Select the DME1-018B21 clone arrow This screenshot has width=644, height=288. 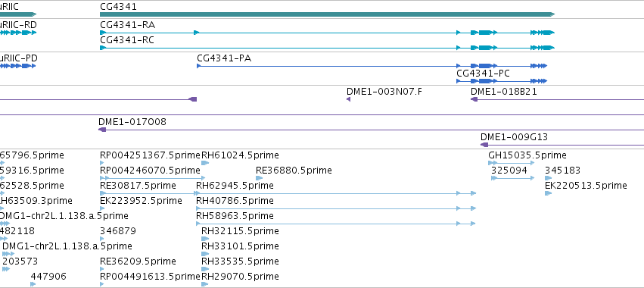point(474,99)
